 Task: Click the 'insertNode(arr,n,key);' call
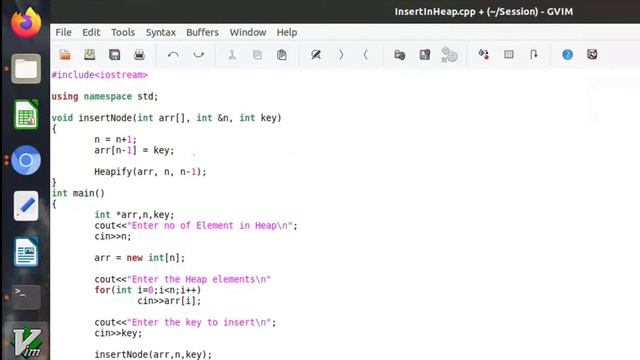point(153,354)
